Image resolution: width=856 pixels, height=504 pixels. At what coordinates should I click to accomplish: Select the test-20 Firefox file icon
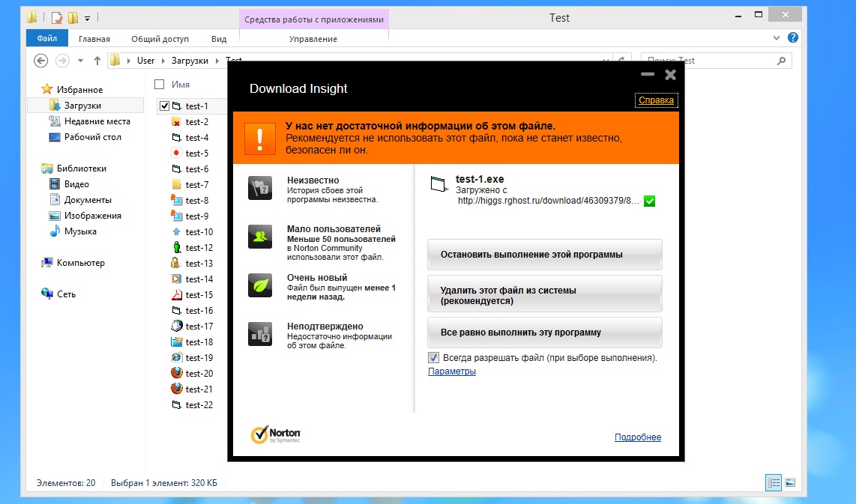pos(176,373)
